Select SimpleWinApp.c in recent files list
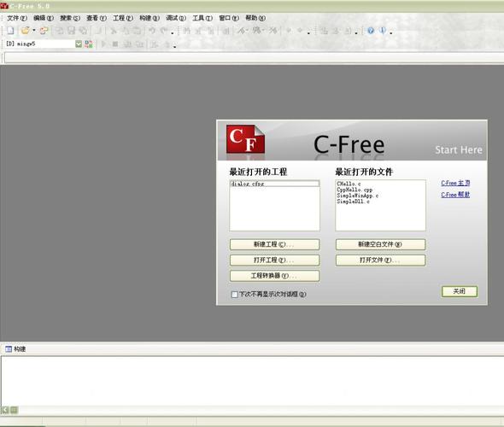504x427 pixels. (357, 196)
